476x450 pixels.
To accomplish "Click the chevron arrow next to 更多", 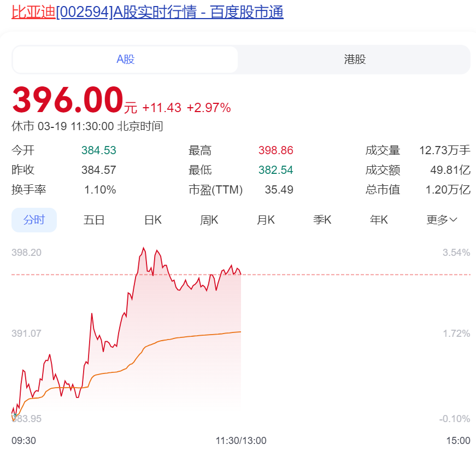I will pos(453,220).
